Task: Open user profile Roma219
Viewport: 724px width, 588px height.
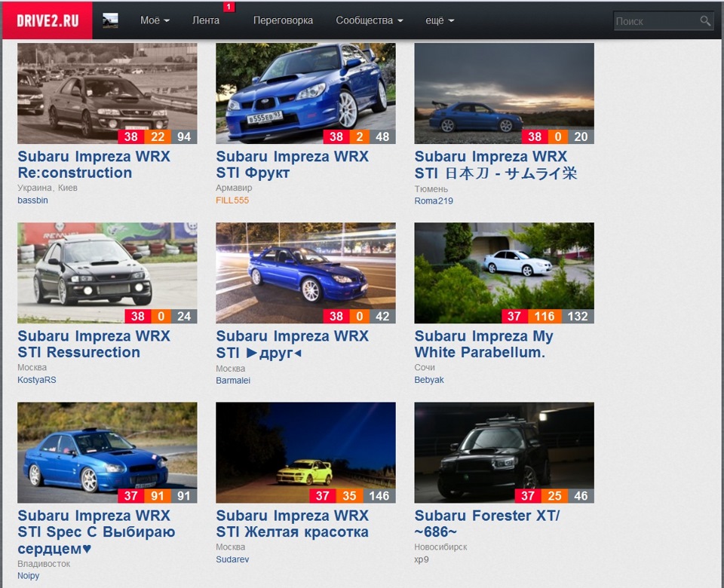Action: pyautogui.click(x=434, y=201)
